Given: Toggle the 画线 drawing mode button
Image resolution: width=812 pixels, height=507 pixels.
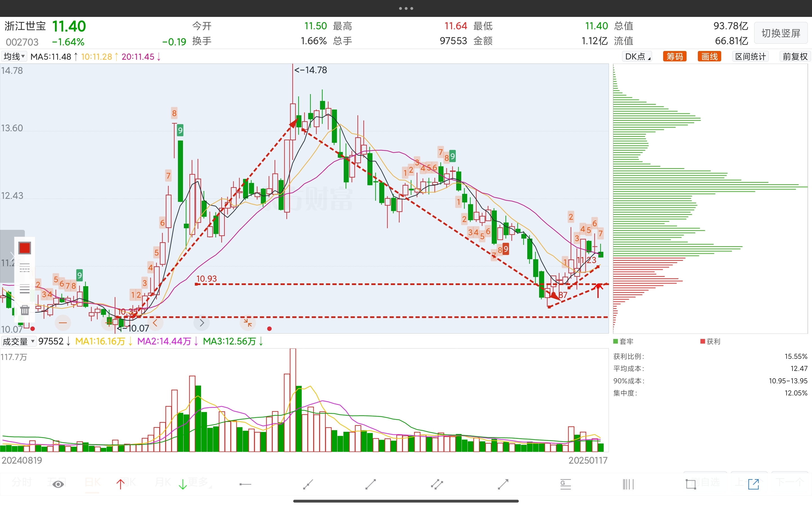Looking at the screenshot, I should point(709,56).
